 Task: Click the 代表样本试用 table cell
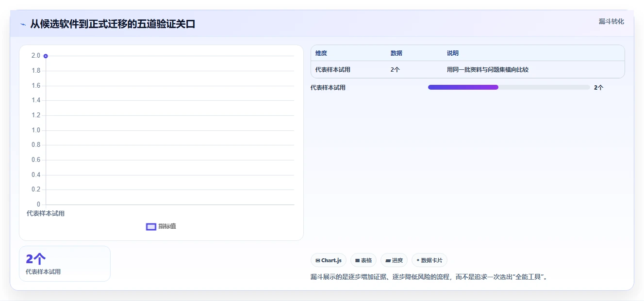coord(333,70)
